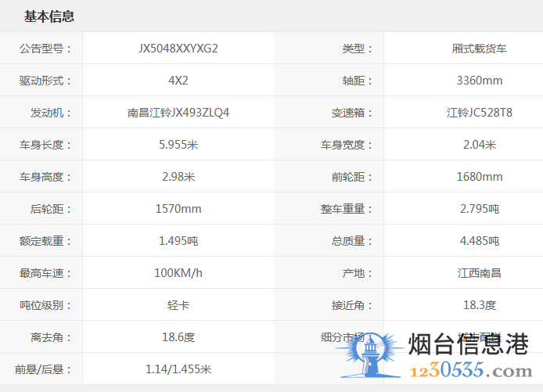Select the 后轮距 label
The image size is (543, 392).
tap(51, 209)
